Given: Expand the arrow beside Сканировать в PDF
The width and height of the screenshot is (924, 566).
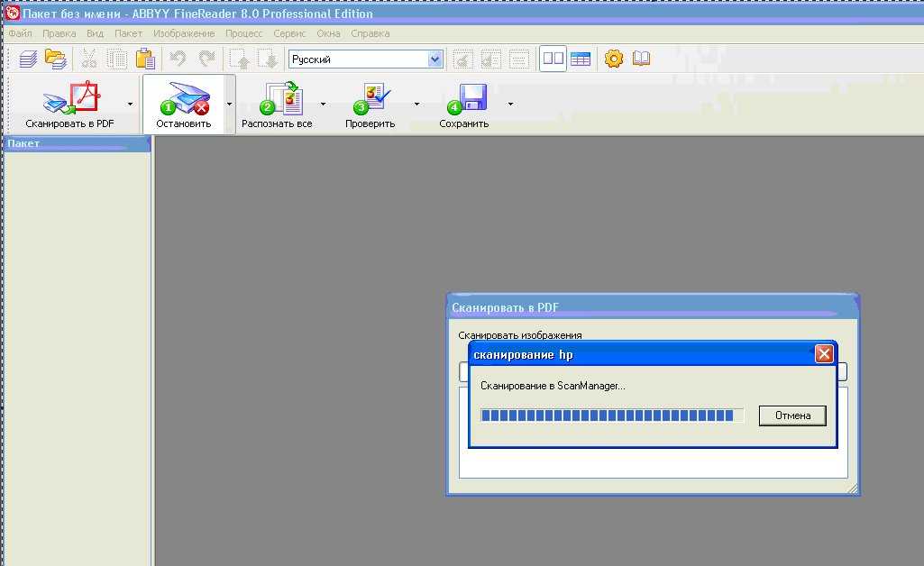Looking at the screenshot, I should coord(131,104).
